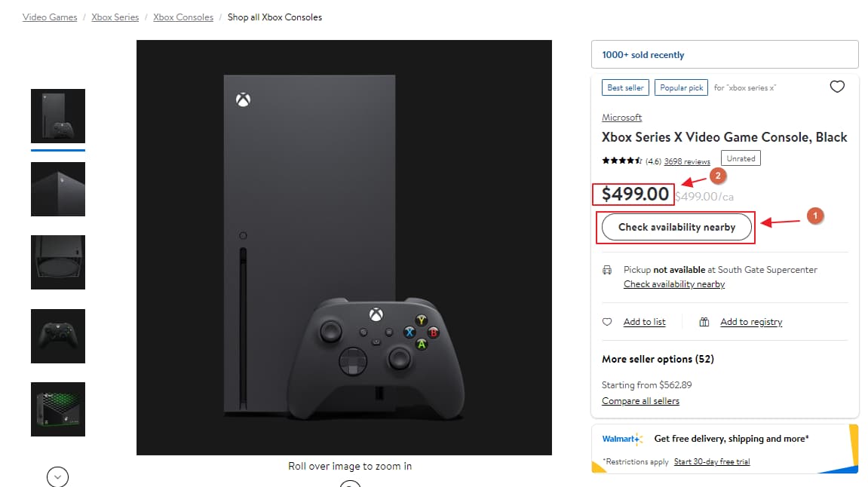Click the Walmart+ logo icon
This screenshot has width=868, height=487.
pos(623,438)
